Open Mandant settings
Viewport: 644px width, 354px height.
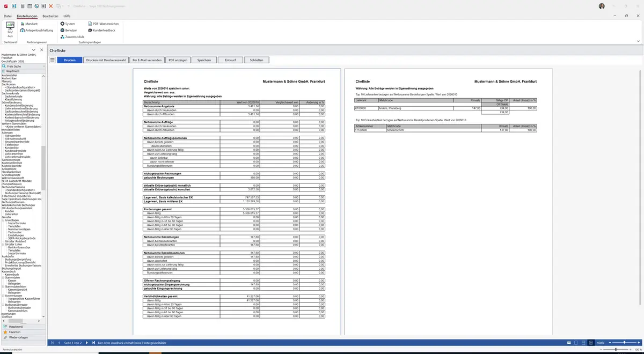[29, 24]
